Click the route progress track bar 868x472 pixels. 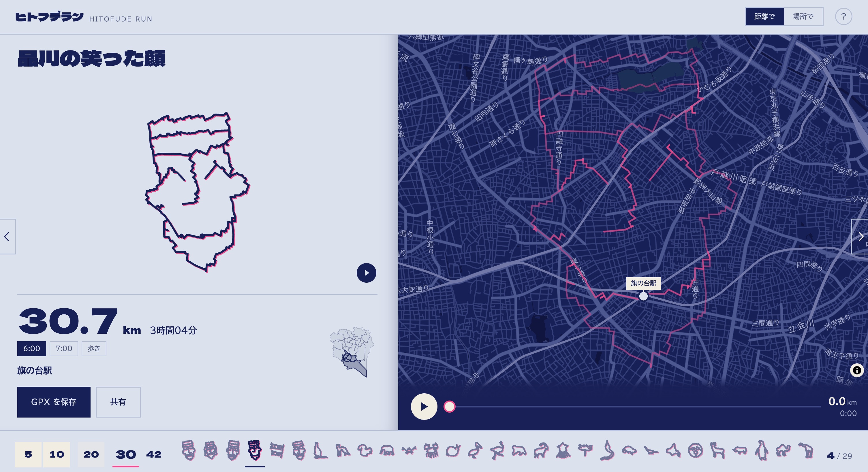point(635,406)
